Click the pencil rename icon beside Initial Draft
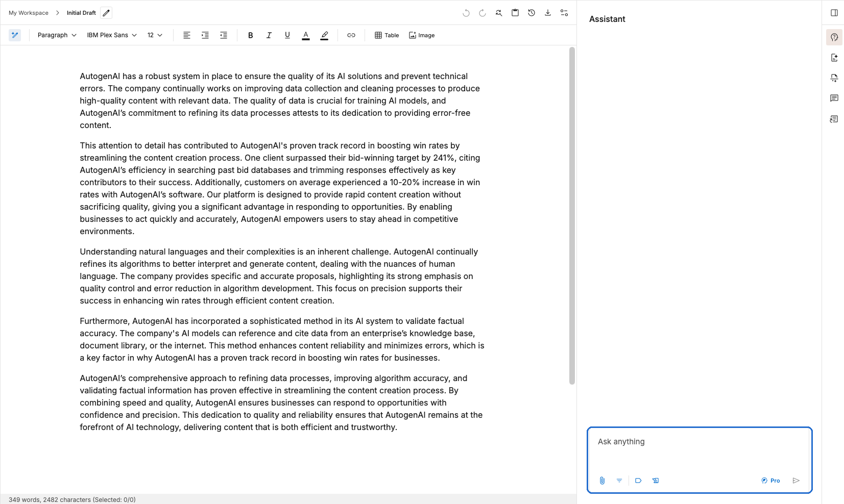The width and height of the screenshot is (844, 504). coord(106,13)
